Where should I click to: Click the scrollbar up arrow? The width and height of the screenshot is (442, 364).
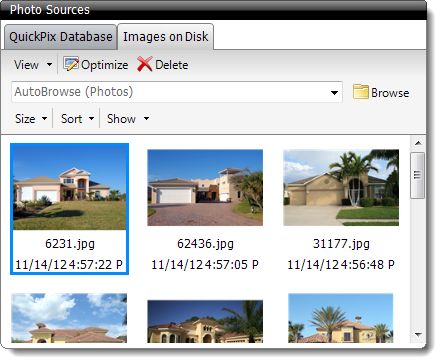pos(418,143)
